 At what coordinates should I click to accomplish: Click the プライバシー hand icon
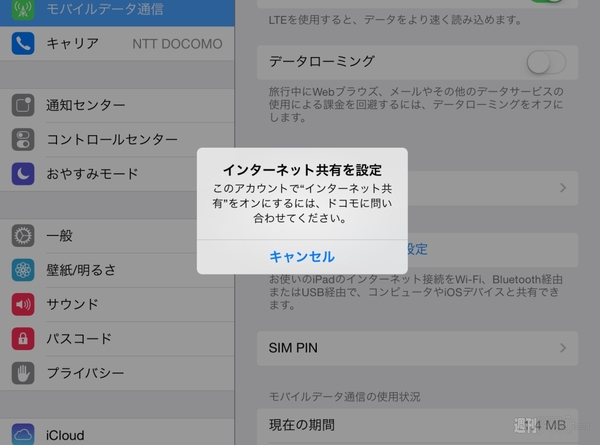23,373
